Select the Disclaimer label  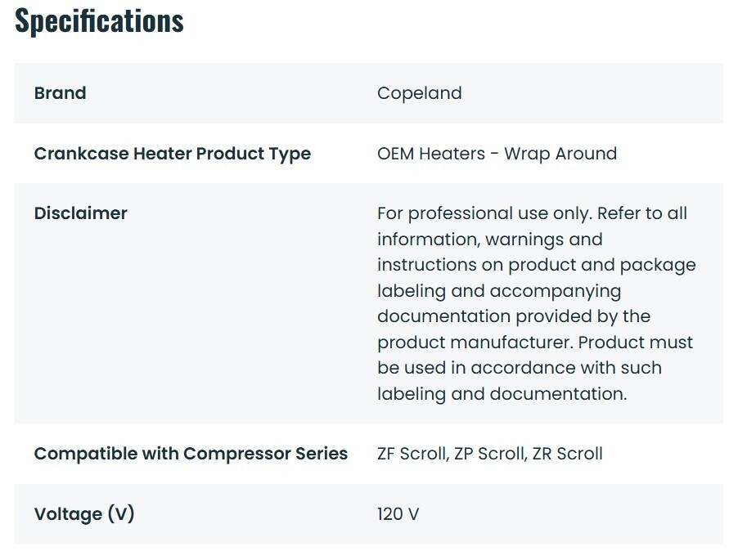tap(80, 213)
